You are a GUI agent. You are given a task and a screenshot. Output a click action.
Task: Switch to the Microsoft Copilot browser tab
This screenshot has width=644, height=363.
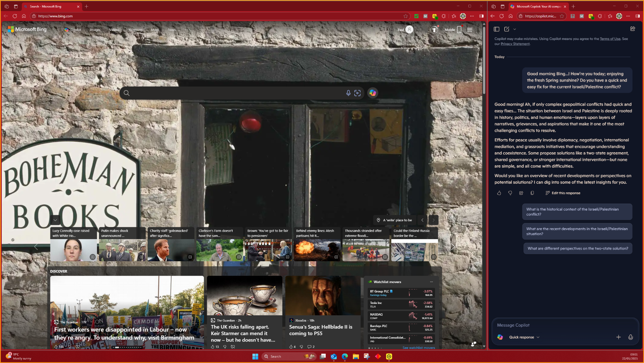click(538, 6)
